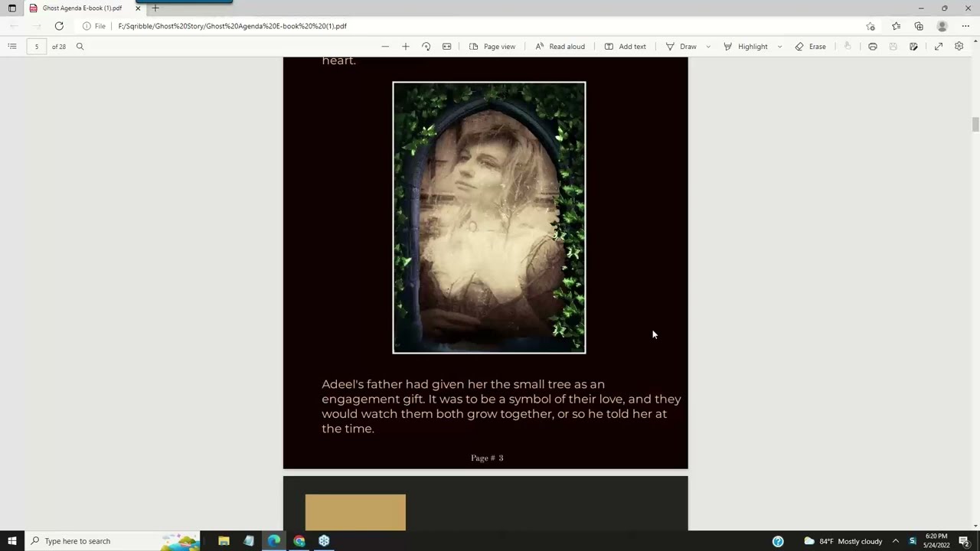Viewport: 980px width, 551px height.
Task: Open Collections panel
Action: pos(919,26)
